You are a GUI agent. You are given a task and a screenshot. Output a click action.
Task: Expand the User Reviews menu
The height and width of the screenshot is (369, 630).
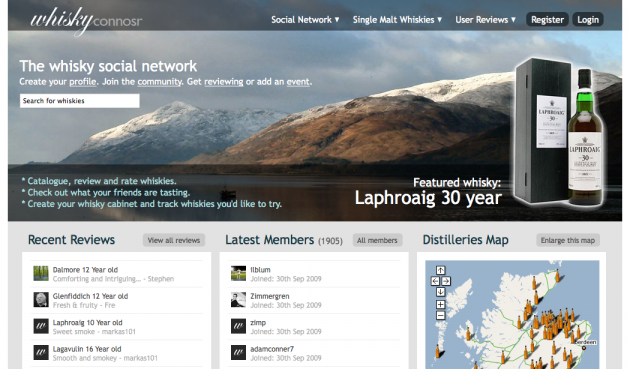[x=485, y=20]
